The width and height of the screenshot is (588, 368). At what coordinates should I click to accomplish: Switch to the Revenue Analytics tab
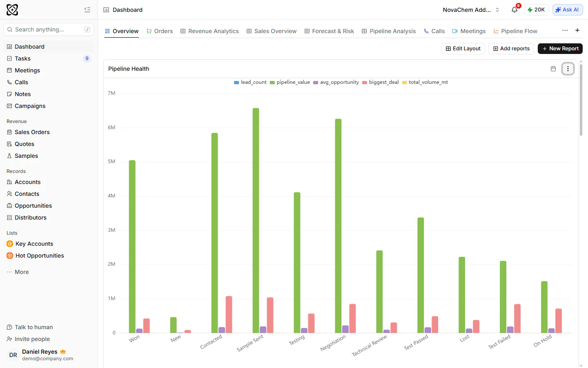pyautogui.click(x=209, y=31)
